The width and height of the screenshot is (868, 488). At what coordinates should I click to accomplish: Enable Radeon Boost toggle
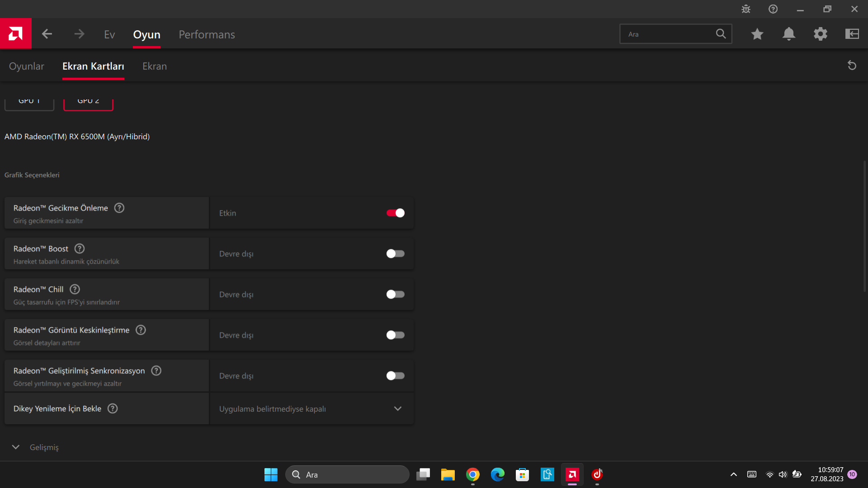point(396,253)
